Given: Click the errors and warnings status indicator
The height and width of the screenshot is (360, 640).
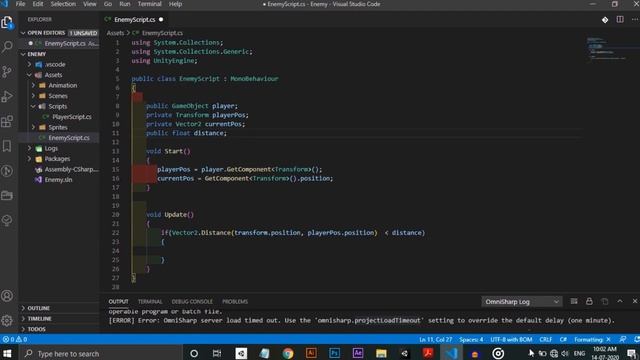Looking at the screenshot, I should coord(15,339).
